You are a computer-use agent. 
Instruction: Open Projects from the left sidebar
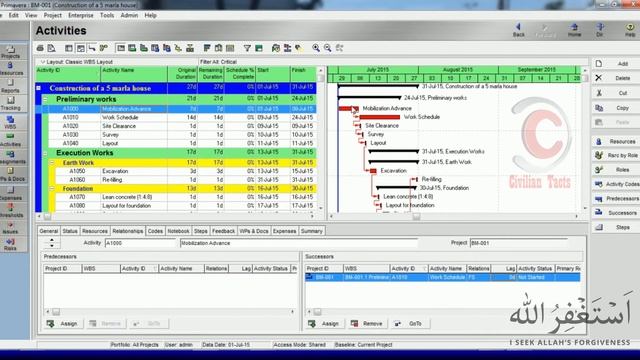point(11,52)
